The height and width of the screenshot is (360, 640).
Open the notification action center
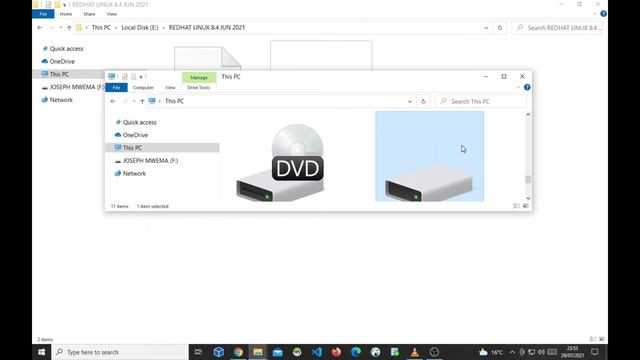[x=595, y=352]
